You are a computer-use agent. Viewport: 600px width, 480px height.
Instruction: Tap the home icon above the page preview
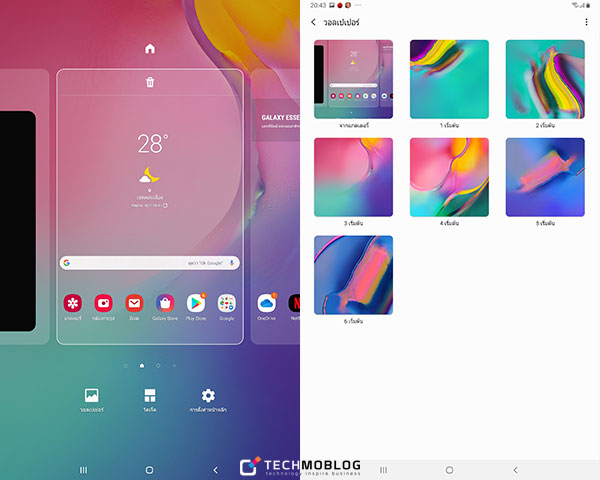(x=150, y=49)
